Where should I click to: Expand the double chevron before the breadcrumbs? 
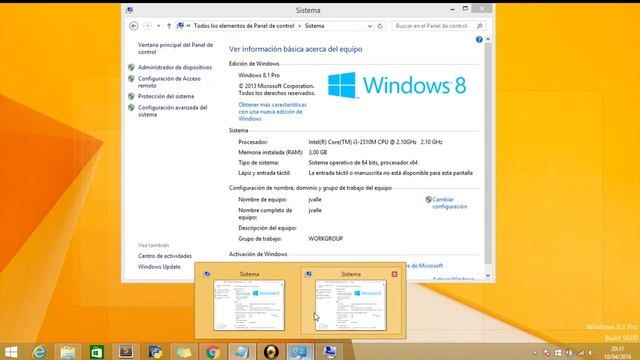(189, 26)
